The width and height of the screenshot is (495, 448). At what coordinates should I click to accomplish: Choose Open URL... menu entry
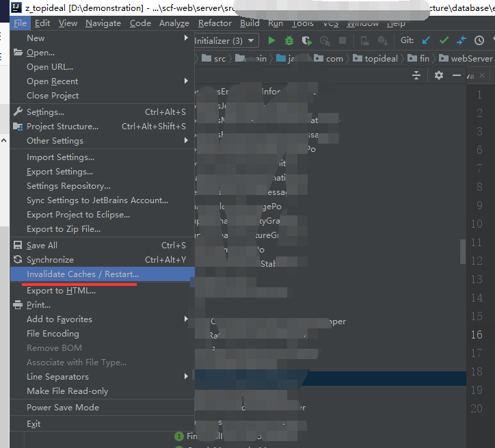(x=103, y=67)
